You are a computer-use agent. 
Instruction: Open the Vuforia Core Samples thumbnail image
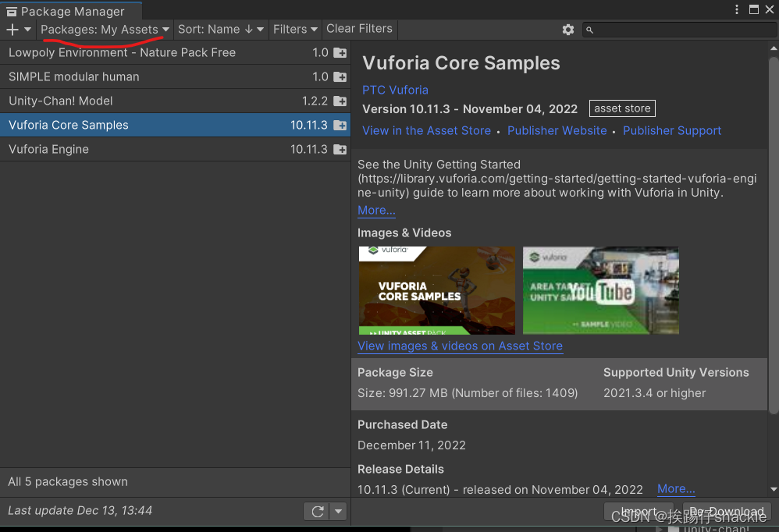436,290
